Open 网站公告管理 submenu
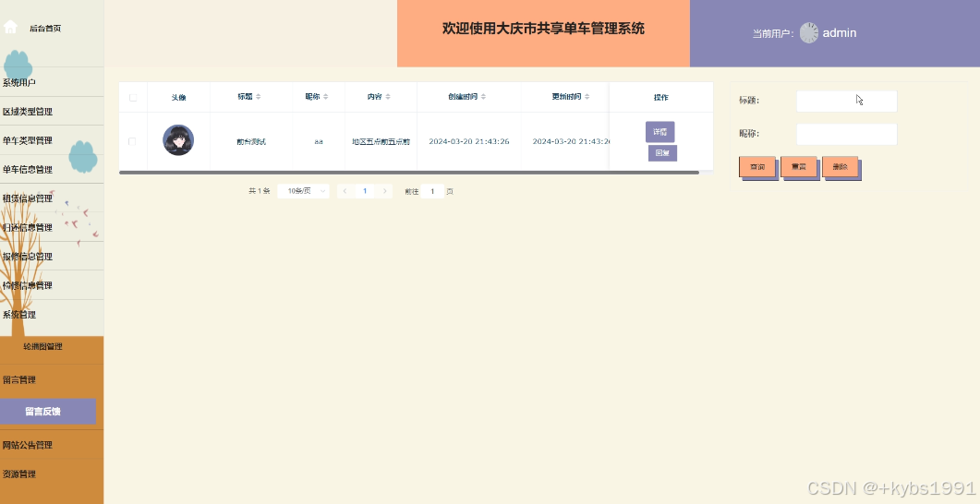980x504 pixels. (x=52, y=445)
